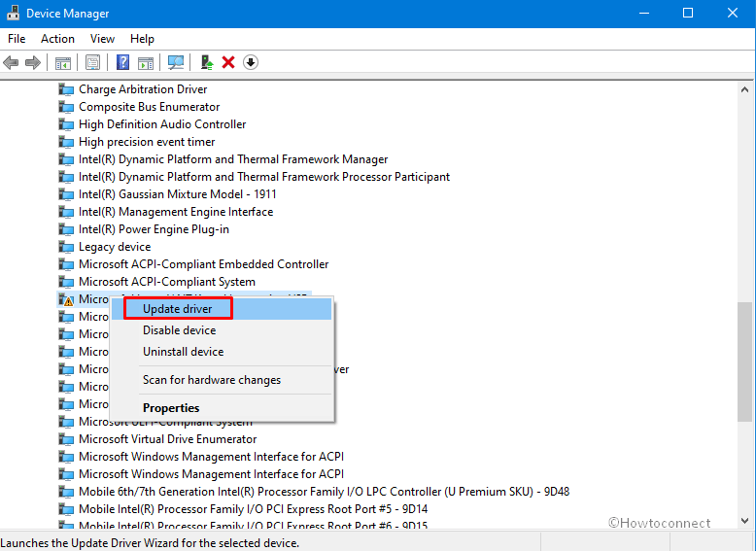
Task: Click the Scan for hardware changes monitor icon
Action: pos(176,62)
